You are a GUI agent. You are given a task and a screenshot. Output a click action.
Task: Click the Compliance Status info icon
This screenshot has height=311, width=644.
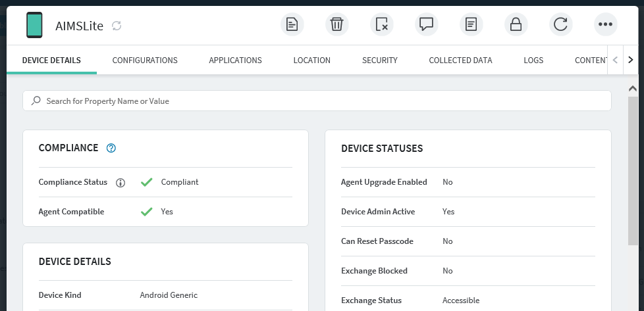[x=121, y=183]
